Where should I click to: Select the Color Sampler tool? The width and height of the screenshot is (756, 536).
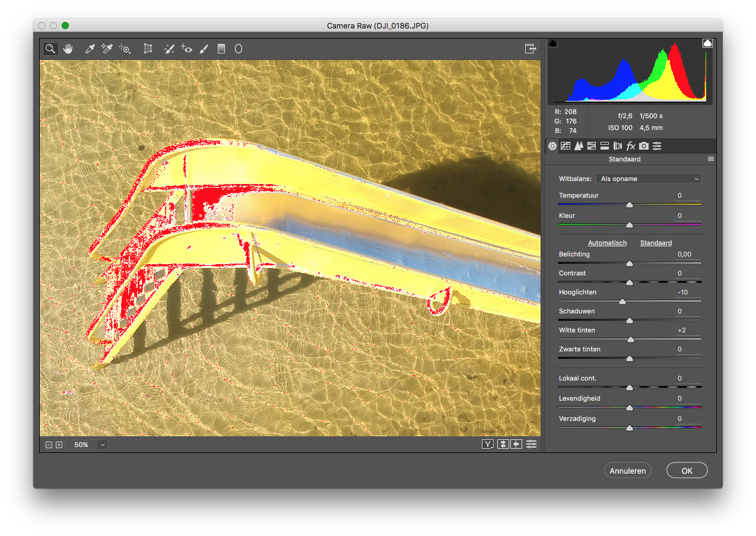click(107, 49)
